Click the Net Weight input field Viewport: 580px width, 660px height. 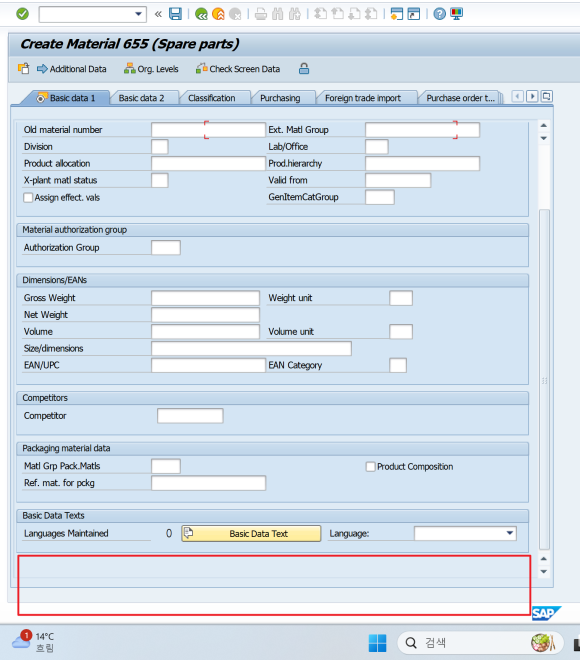click(205, 314)
